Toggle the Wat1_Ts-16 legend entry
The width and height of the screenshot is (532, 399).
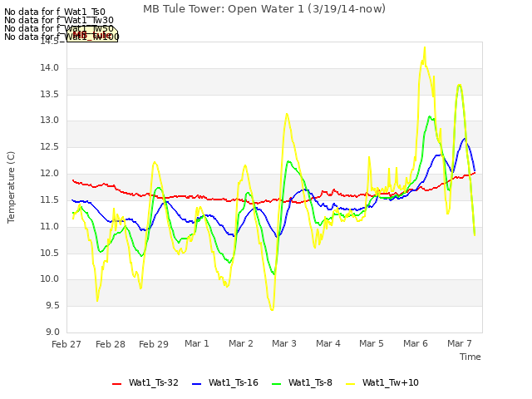tap(225, 382)
